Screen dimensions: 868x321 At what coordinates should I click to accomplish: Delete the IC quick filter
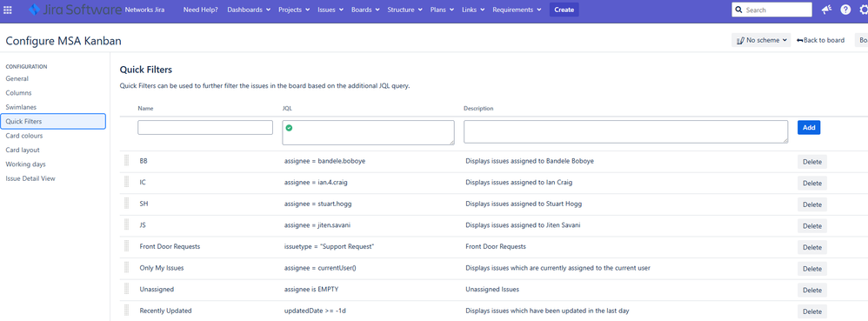pyautogui.click(x=812, y=184)
